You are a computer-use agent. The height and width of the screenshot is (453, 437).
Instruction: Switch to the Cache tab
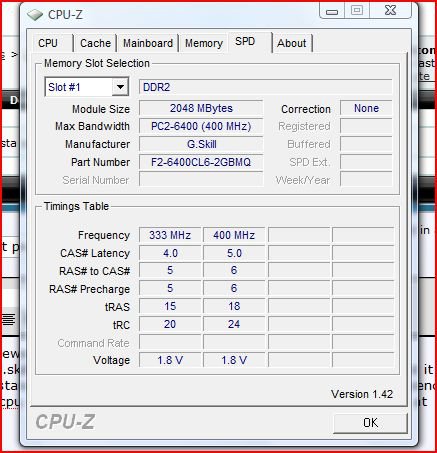click(x=95, y=43)
